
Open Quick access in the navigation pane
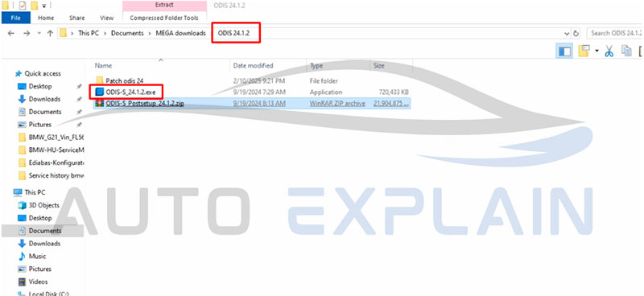tap(43, 74)
